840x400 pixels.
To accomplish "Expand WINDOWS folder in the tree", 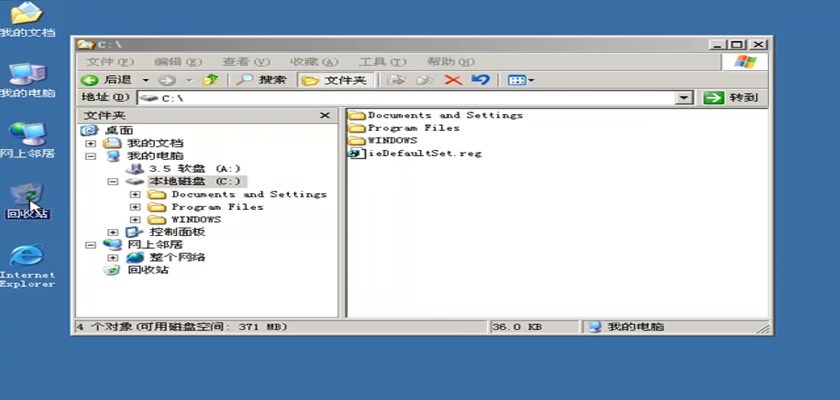I will (135, 220).
